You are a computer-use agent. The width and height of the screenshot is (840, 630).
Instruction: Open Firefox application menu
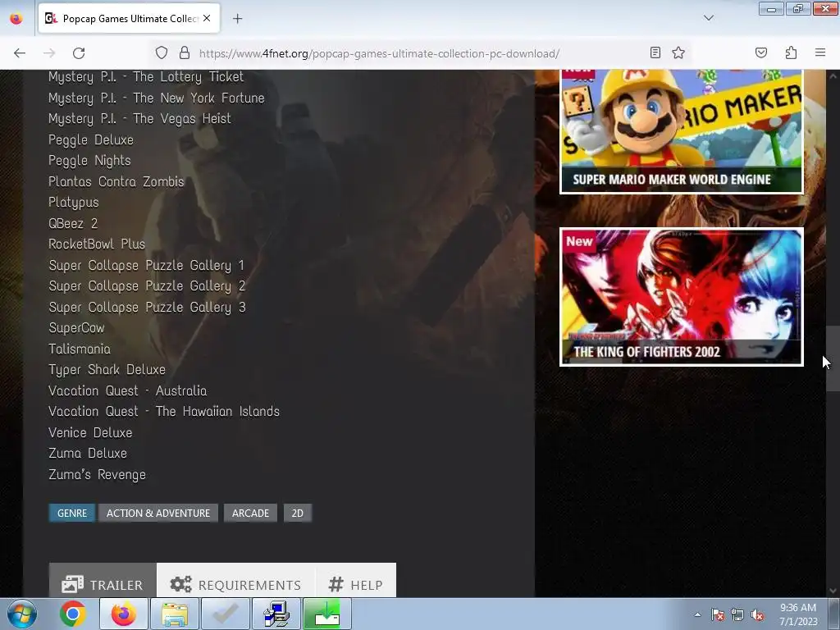820,52
